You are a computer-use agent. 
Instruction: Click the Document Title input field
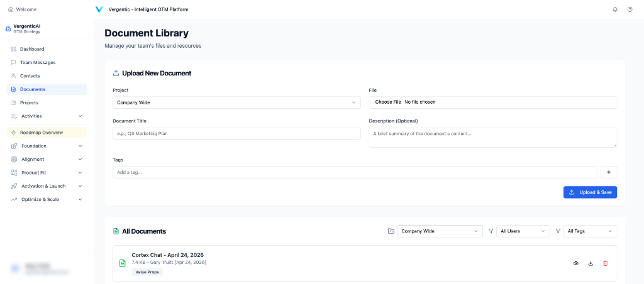[236, 133]
